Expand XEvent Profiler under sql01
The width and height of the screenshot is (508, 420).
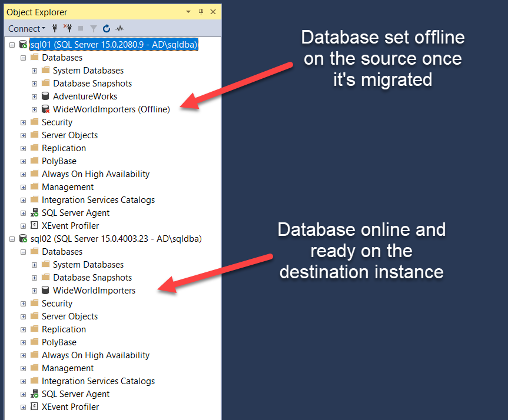pos(23,226)
